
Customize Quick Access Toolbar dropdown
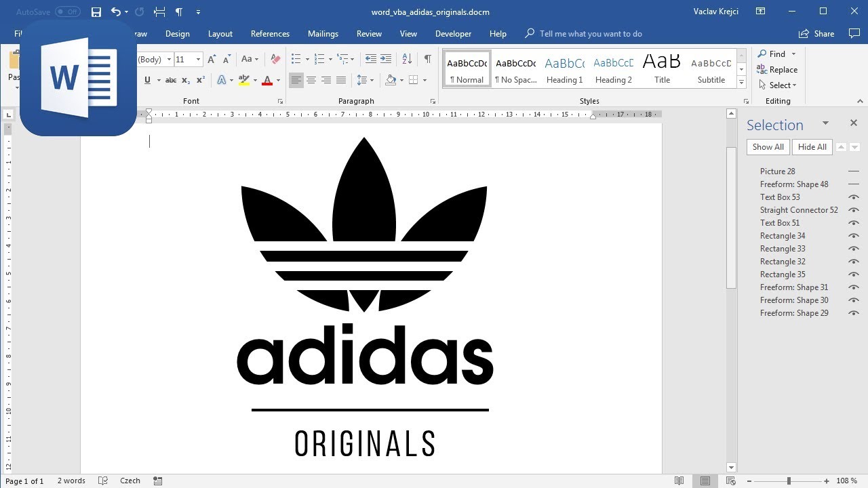(x=198, y=12)
